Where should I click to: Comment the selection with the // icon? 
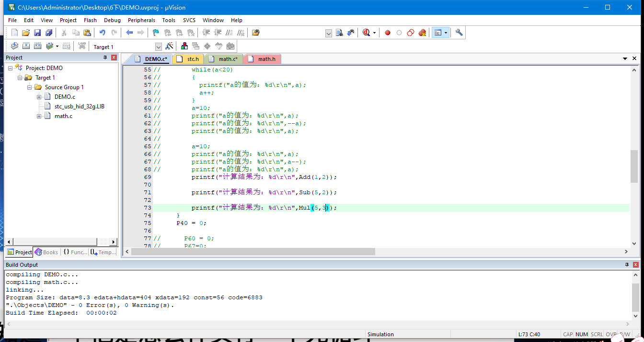(x=229, y=33)
